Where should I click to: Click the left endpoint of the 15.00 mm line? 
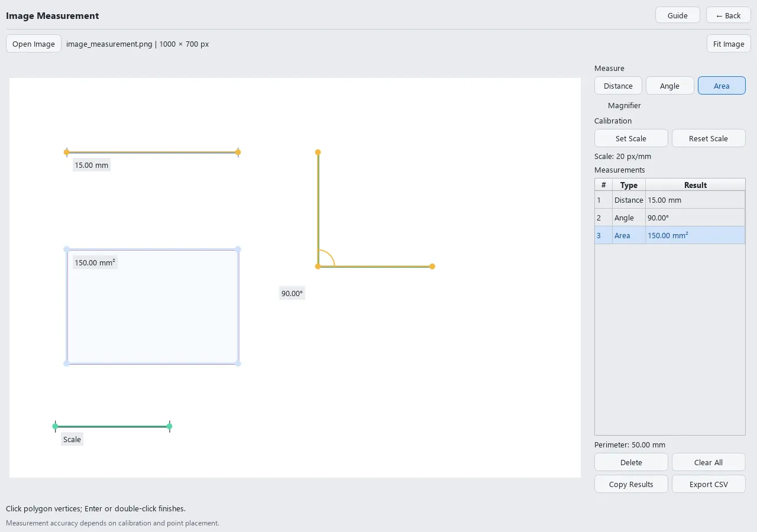66,153
